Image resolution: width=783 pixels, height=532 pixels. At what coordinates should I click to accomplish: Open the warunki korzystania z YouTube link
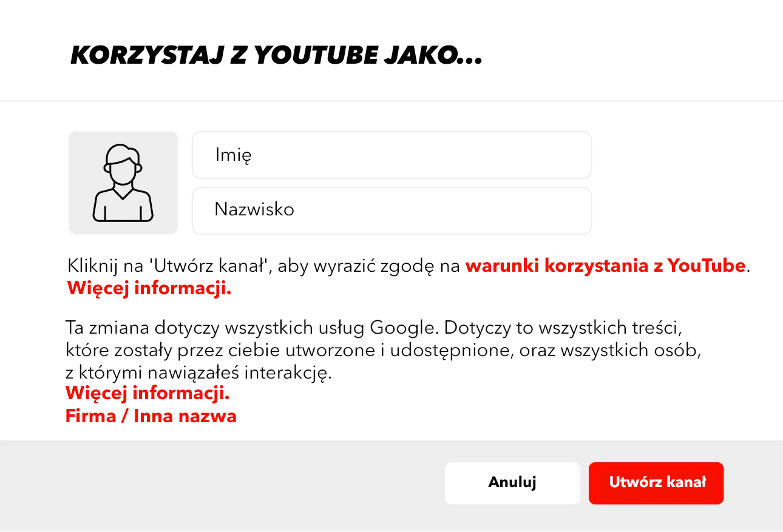tap(605, 266)
